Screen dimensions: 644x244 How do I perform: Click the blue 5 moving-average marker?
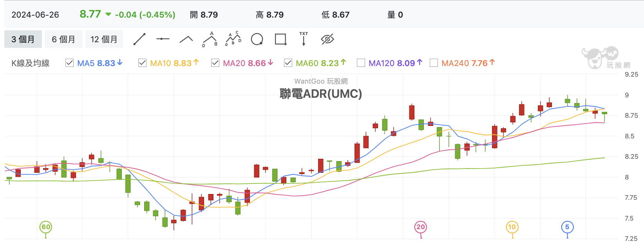pos(567,227)
